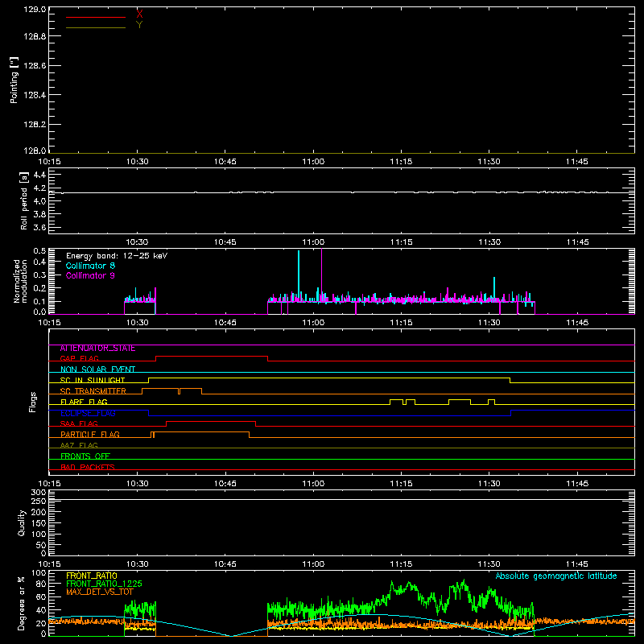The width and height of the screenshot is (644, 644).
Task: Select the green 'FRONT_RATIO_1225' legend entry
Action: (104, 584)
